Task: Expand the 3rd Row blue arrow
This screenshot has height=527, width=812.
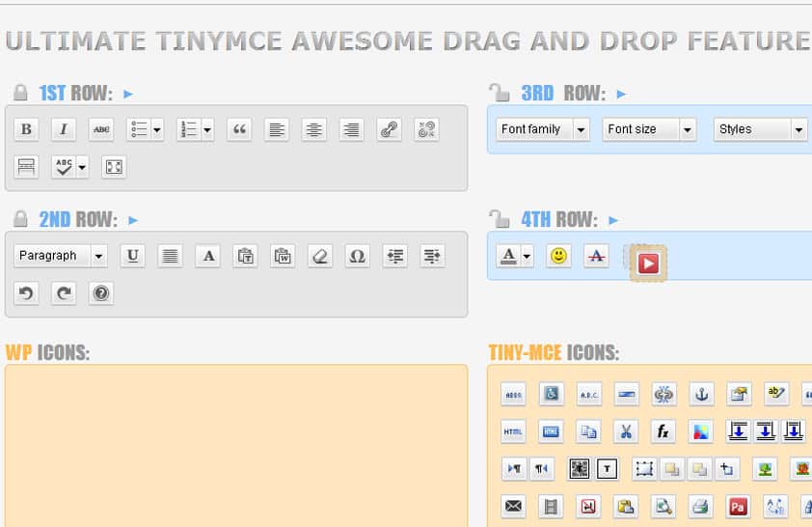Action: [621, 94]
